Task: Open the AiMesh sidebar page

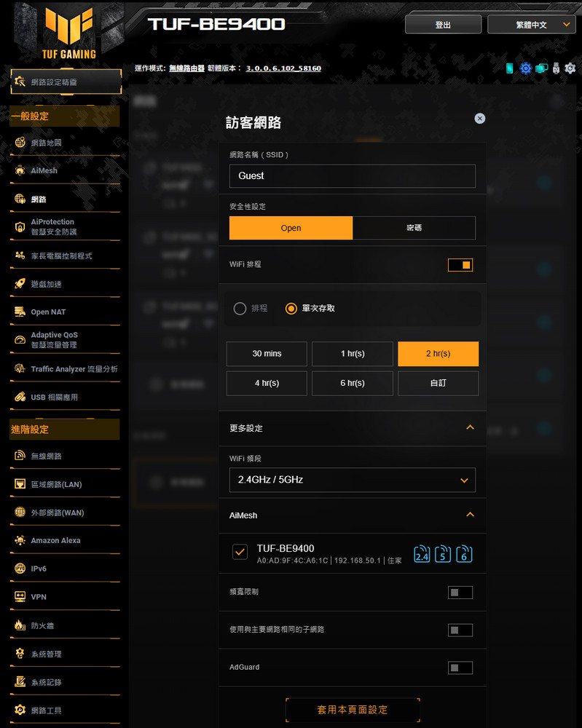Action: pyautogui.click(x=44, y=171)
